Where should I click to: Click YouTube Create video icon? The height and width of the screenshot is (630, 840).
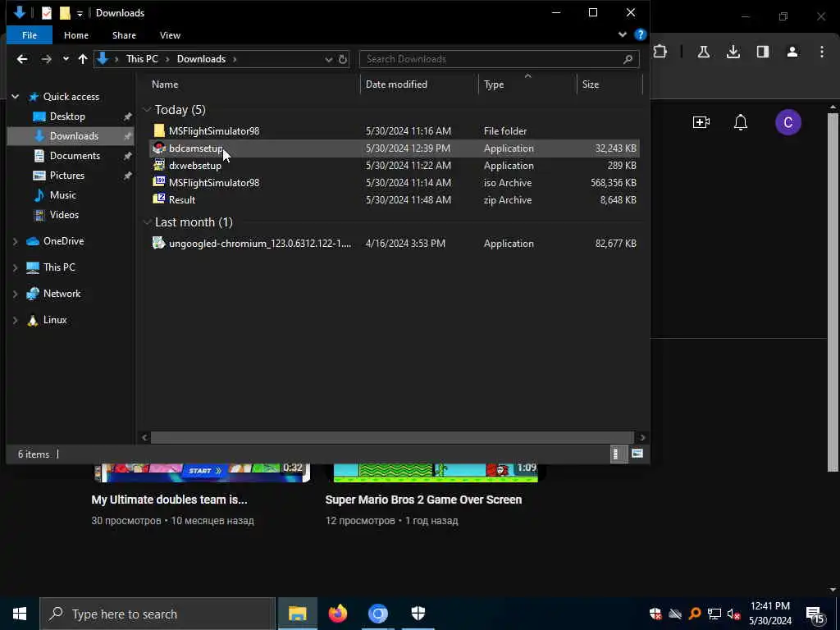coord(701,123)
